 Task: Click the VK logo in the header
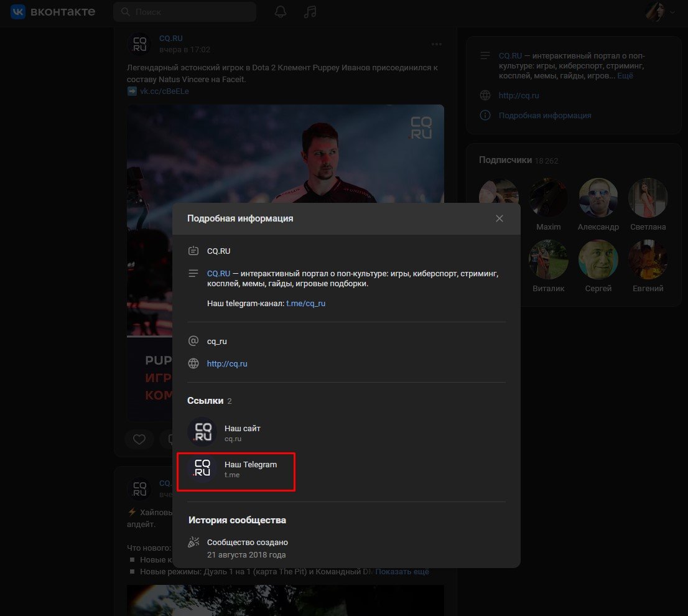[52, 12]
